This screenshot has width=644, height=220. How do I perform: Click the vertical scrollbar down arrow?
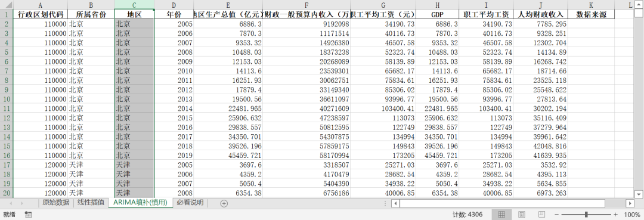click(x=639, y=194)
